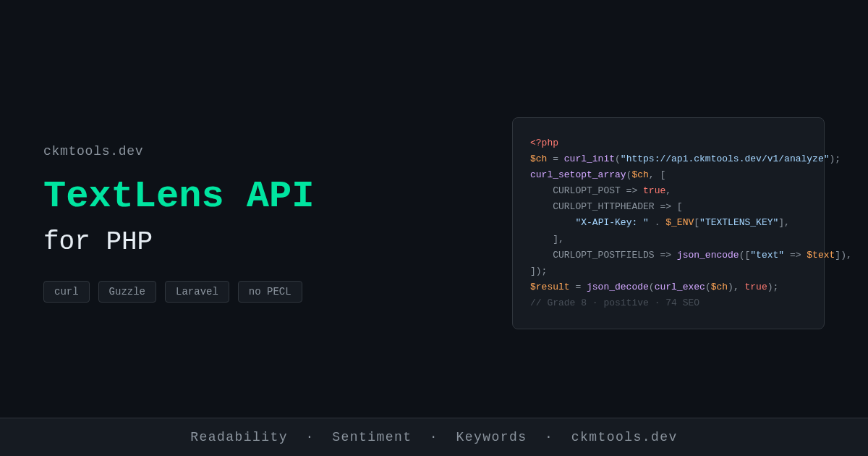Screen dimensions: 868x456
Task: Click the CURLOPT_HTTPHEADER code line
Action: coord(618,207)
